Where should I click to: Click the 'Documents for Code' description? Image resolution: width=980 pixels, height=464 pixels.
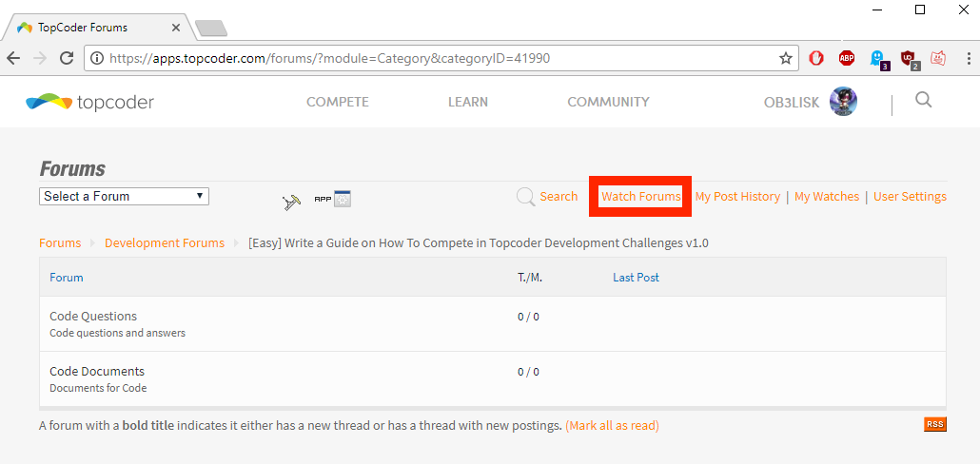click(x=98, y=388)
